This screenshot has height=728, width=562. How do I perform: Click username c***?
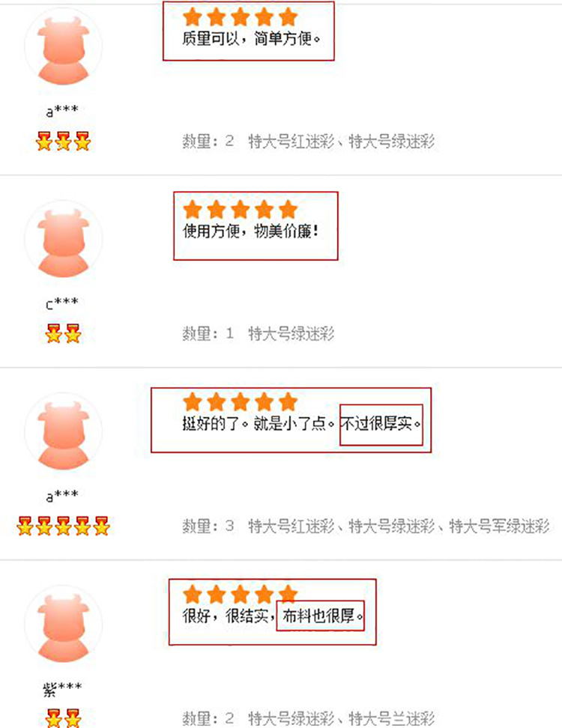coord(62,304)
